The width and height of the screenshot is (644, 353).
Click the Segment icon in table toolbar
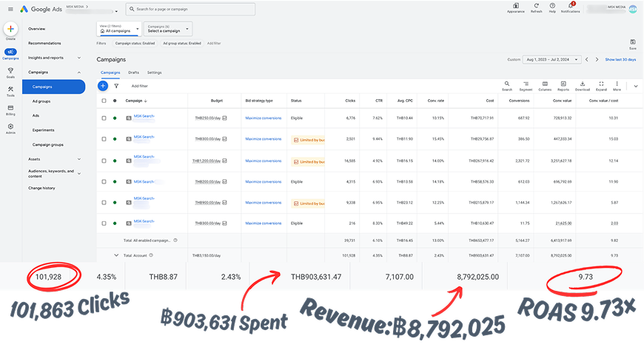526,85
